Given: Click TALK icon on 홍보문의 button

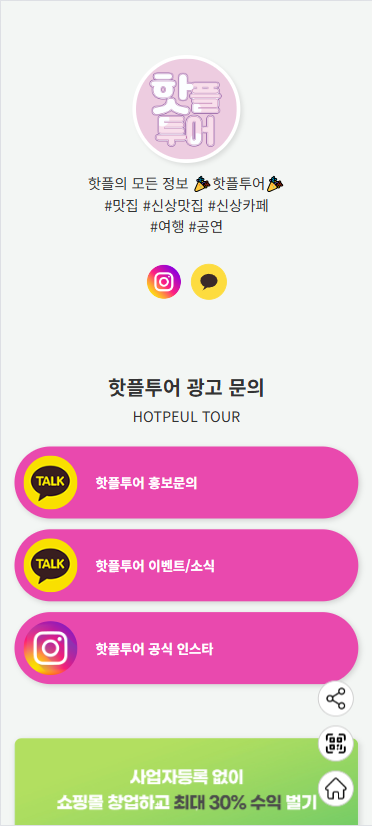Looking at the screenshot, I should [x=51, y=483].
